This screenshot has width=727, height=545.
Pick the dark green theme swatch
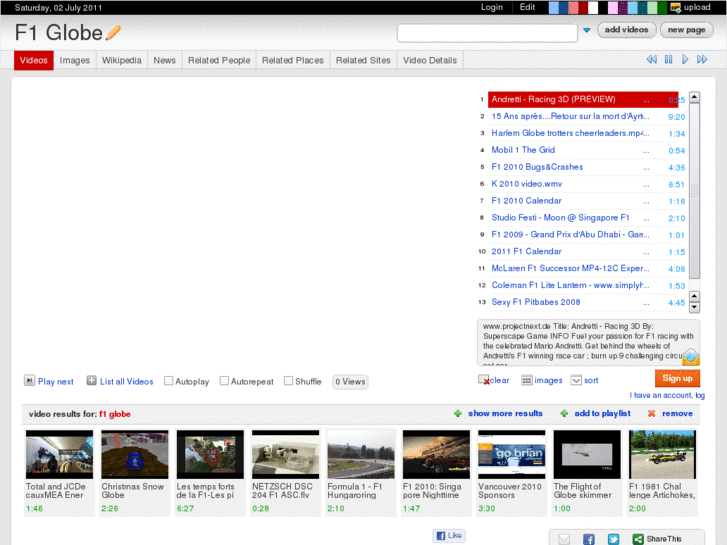[662, 7]
